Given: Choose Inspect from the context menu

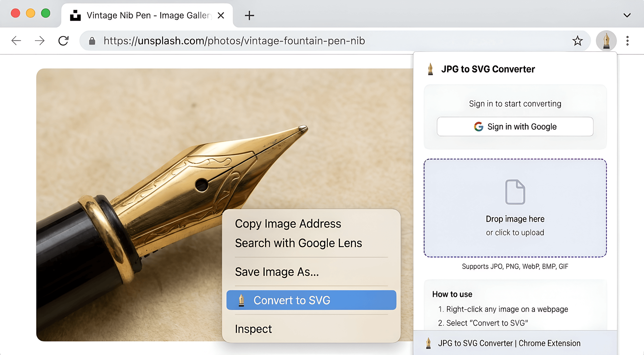Looking at the screenshot, I should click(253, 329).
